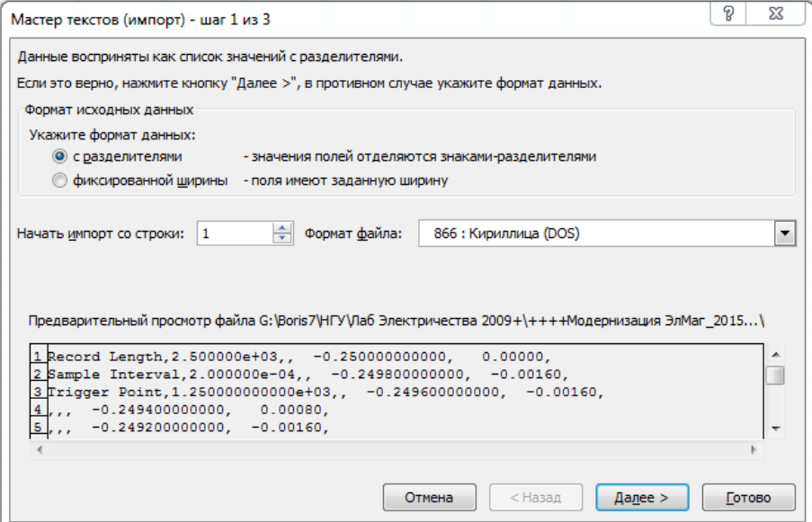Proceed with the "Далее >" button
812x522 pixels.
pyautogui.click(x=641, y=497)
